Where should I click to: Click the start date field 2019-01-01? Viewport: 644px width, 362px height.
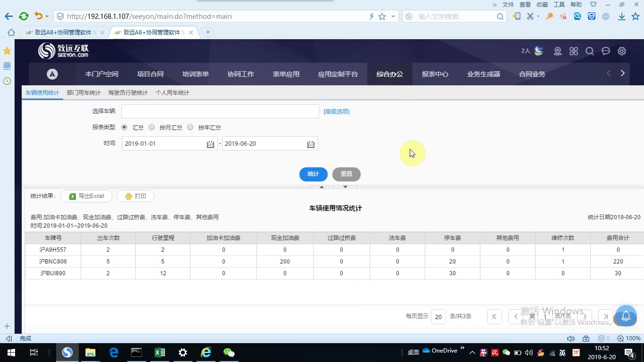170,144
